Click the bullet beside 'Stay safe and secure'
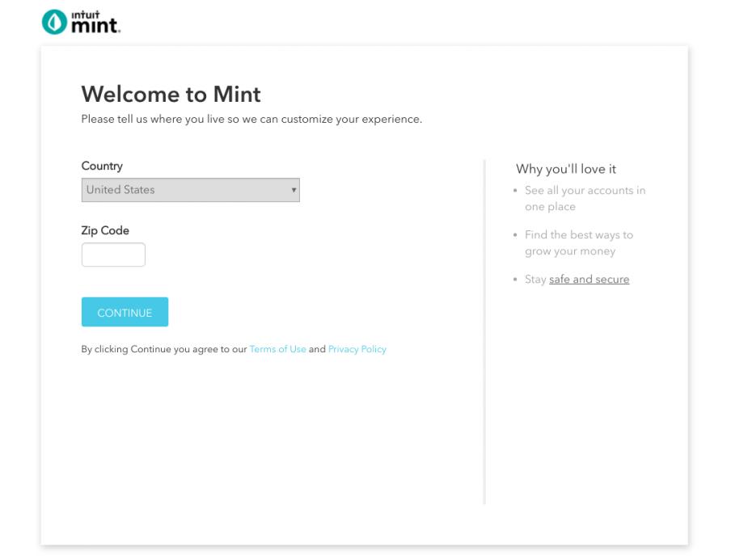 [x=516, y=279]
